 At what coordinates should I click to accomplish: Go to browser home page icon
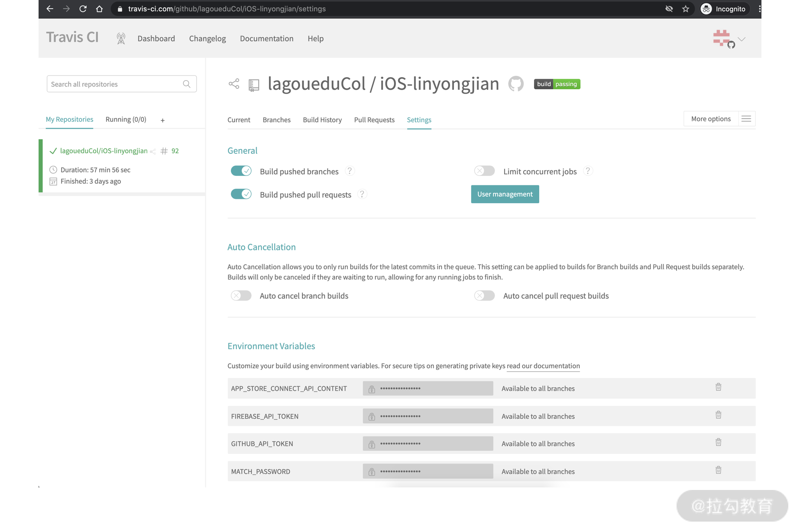click(x=99, y=9)
